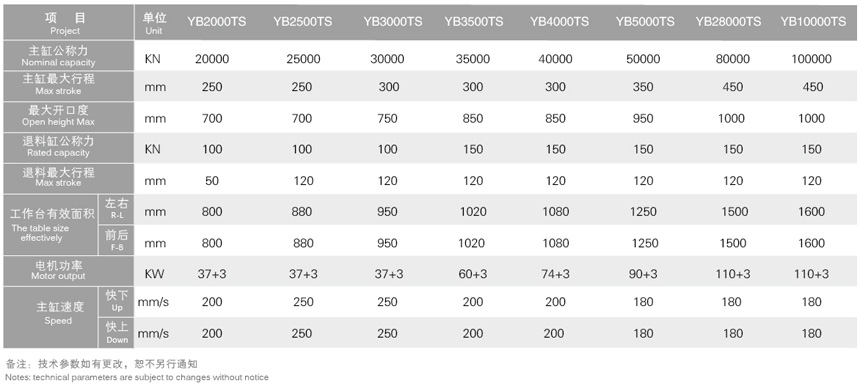Click the R-L table size sub-label
This screenshot has width=860, height=386.
coord(116,209)
